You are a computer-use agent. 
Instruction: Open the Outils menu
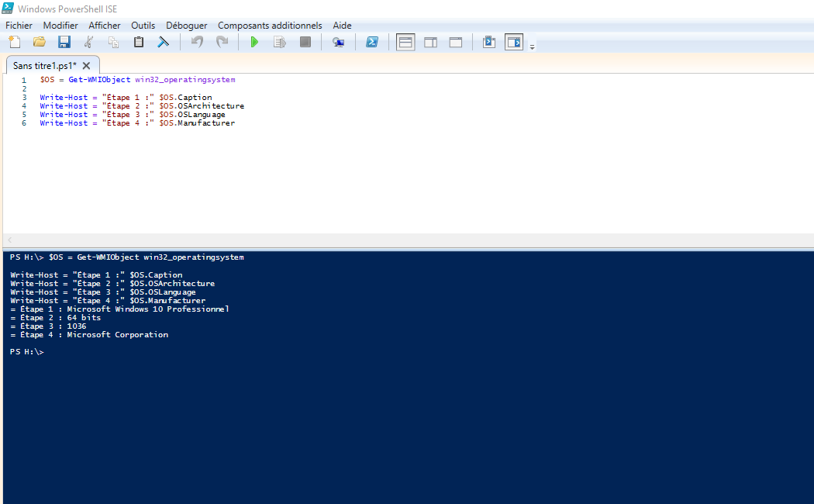(x=143, y=26)
